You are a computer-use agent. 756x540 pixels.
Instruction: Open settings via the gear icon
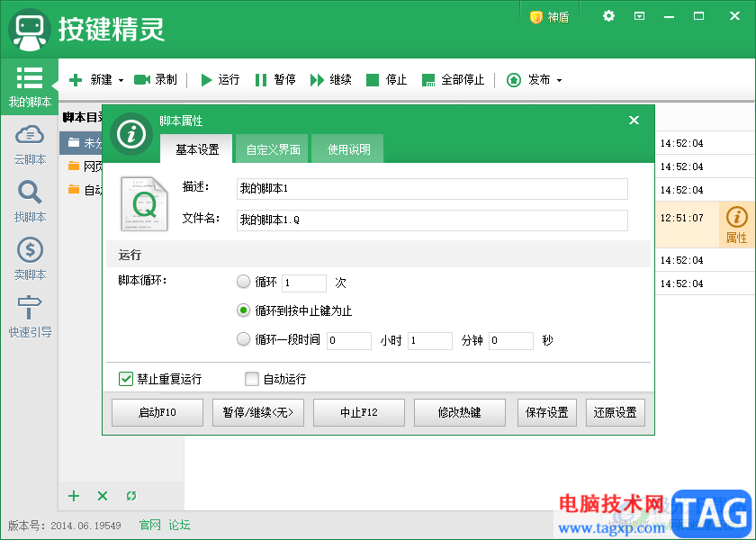(609, 16)
